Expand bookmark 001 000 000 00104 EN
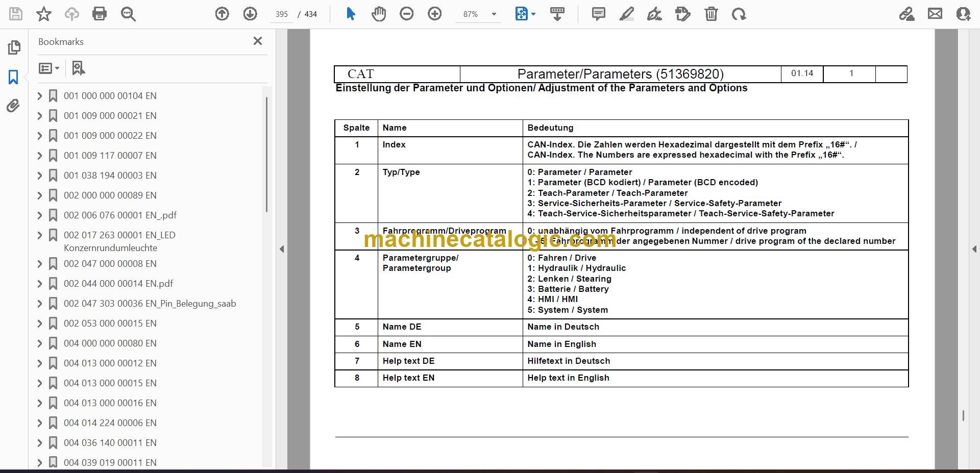This screenshot has height=473, width=980. [x=40, y=96]
